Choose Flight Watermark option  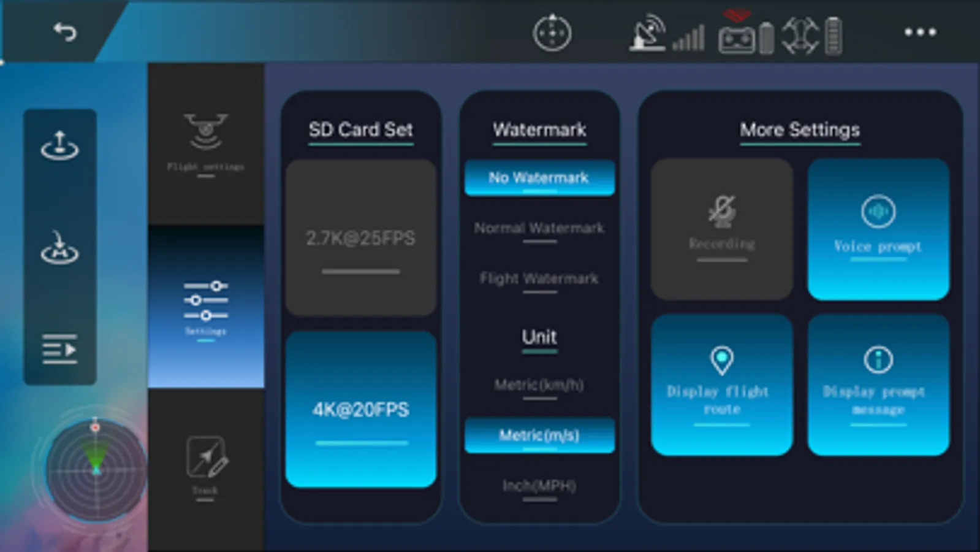pos(539,278)
